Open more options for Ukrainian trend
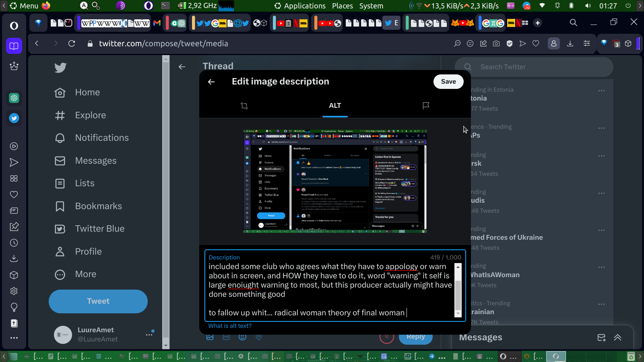Screen dimensions: 644x362 click(601, 304)
